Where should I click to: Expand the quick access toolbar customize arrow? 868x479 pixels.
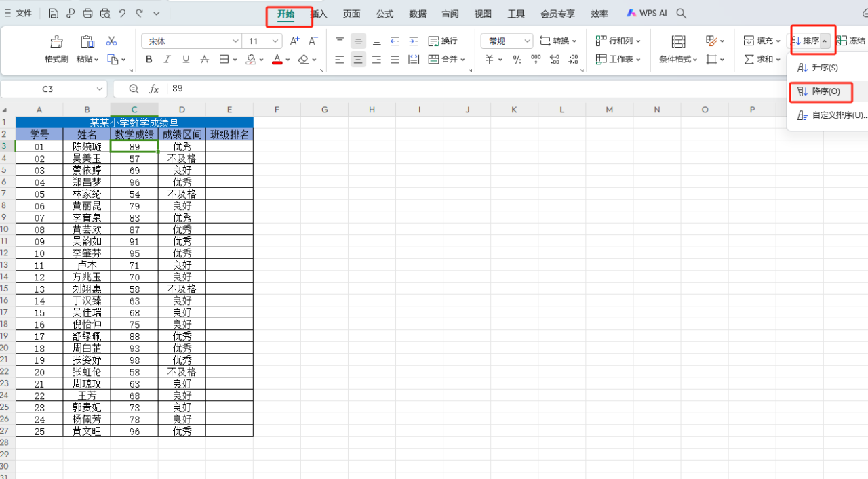click(157, 14)
